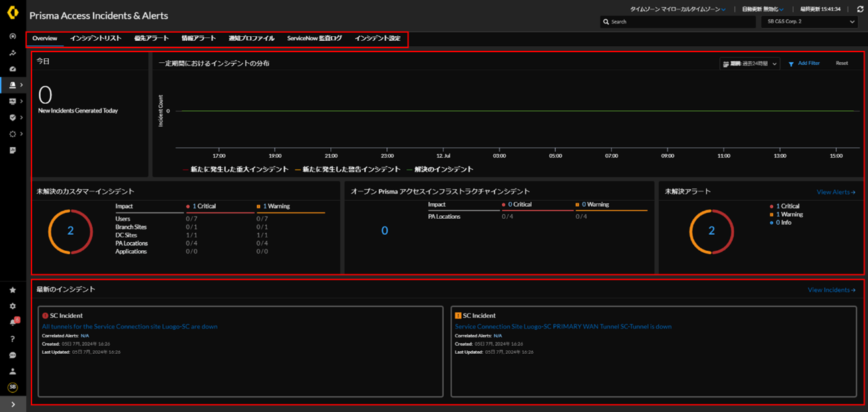Switch to the インシデント設定 tab
868x412 pixels.
pos(378,38)
